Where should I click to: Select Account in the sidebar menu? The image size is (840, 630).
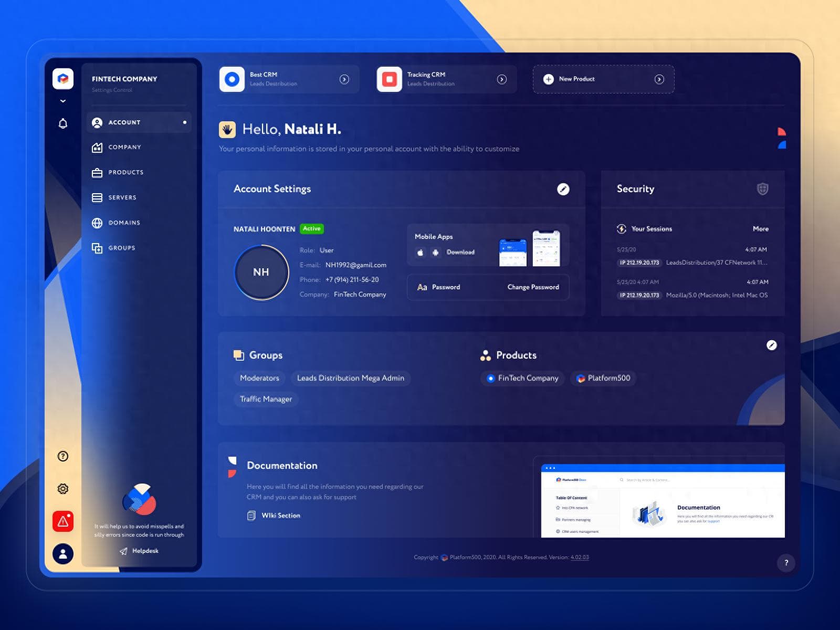139,122
